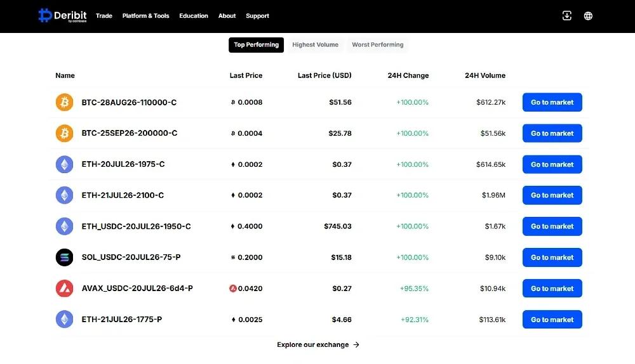Click the $745.03 USD price
The width and height of the screenshot is (635, 364).
[338, 226]
